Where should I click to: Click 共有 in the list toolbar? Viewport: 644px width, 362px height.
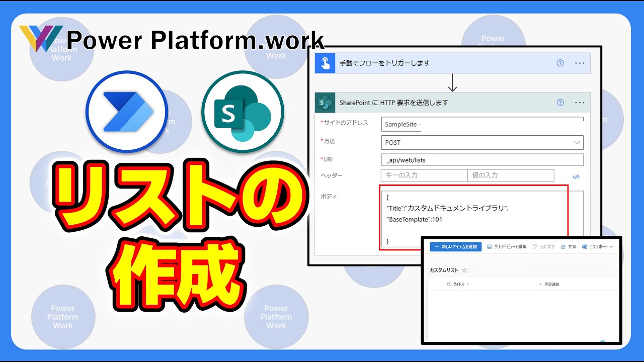coord(568,247)
